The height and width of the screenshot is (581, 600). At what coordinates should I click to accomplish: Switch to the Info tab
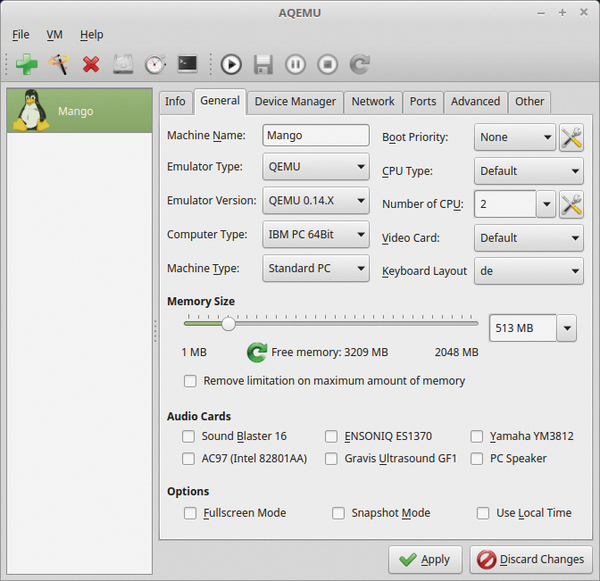(x=175, y=102)
